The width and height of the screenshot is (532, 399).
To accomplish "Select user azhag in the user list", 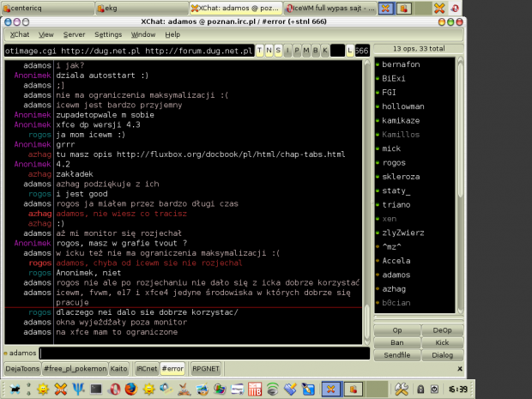I will (394, 289).
